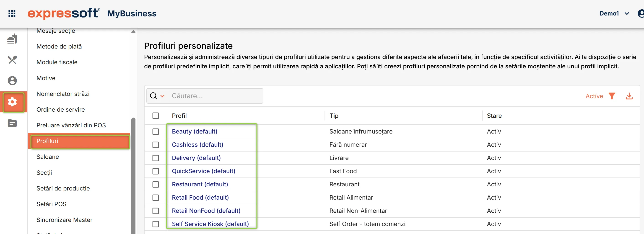Viewport: 644px width, 234px height.
Task: Click the Active filter label
Action: pyautogui.click(x=594, y=96)
